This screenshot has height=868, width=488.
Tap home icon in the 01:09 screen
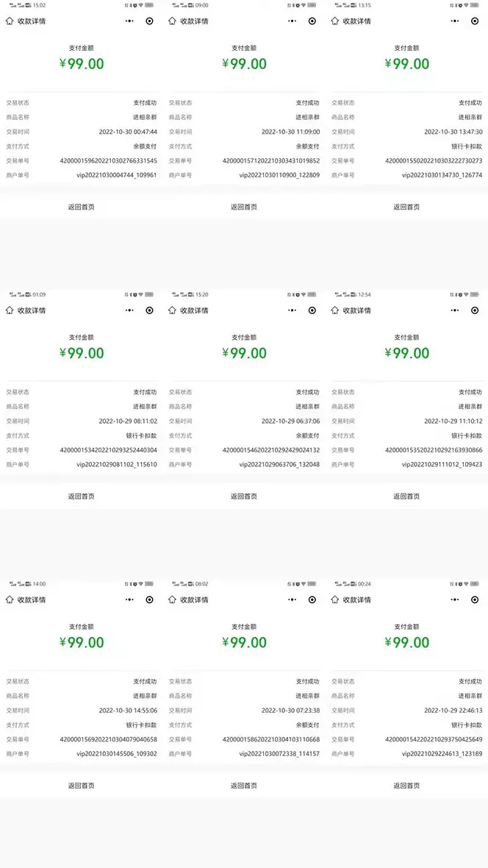(x=9, y=310)
